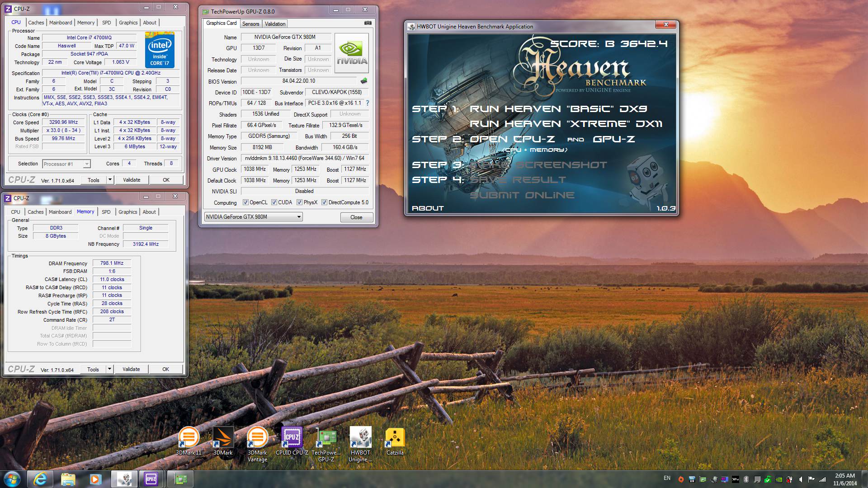Click the DRAM Frequency value 798.1 MHz

click(x=112, y=263)
